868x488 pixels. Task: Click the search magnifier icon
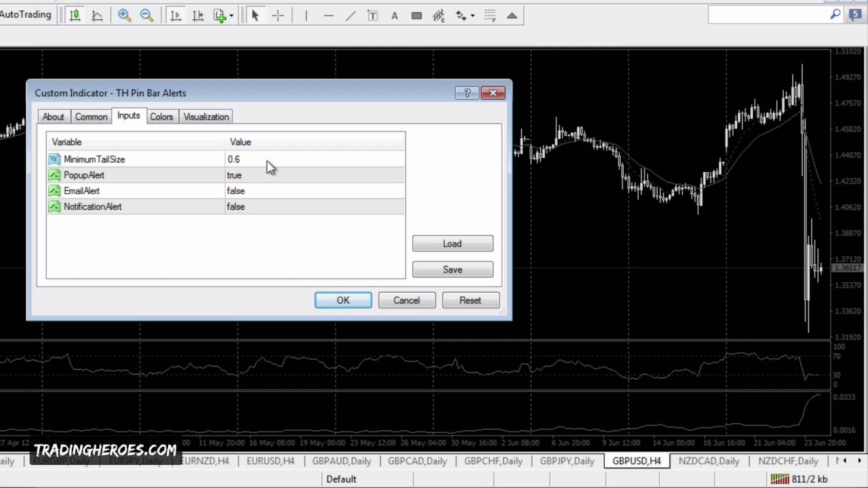coord(835,14)
